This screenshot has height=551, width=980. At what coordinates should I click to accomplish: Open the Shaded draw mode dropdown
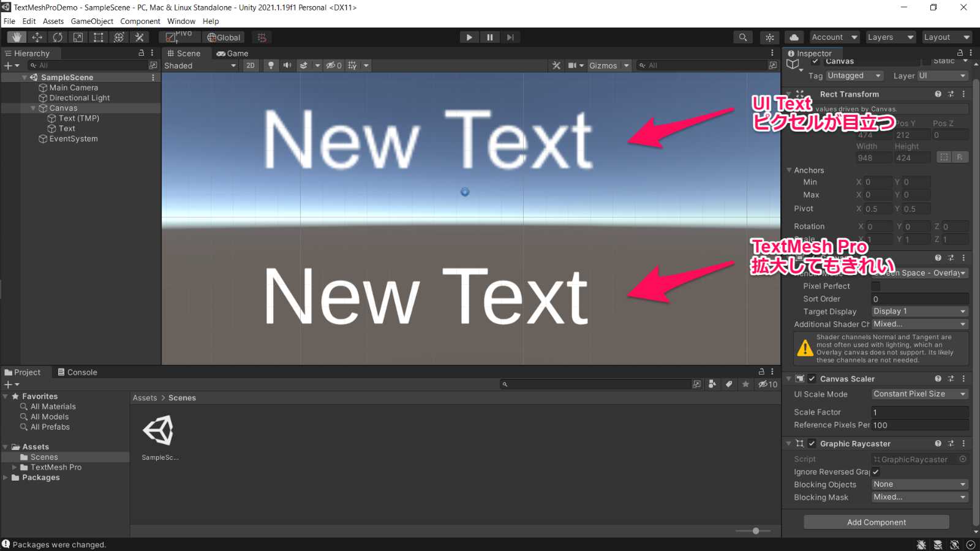(200, 66)
